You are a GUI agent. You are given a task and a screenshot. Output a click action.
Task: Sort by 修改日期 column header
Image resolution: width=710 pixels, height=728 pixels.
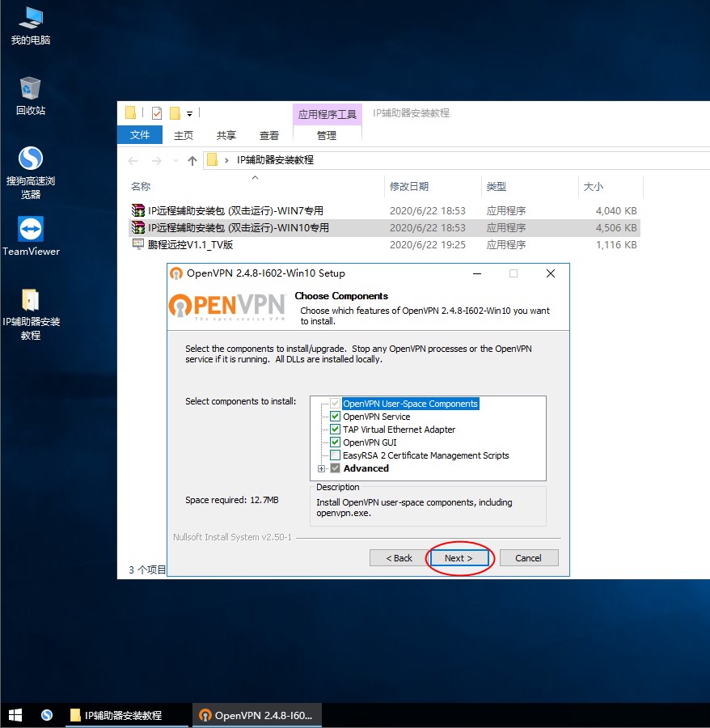(409, 186)
